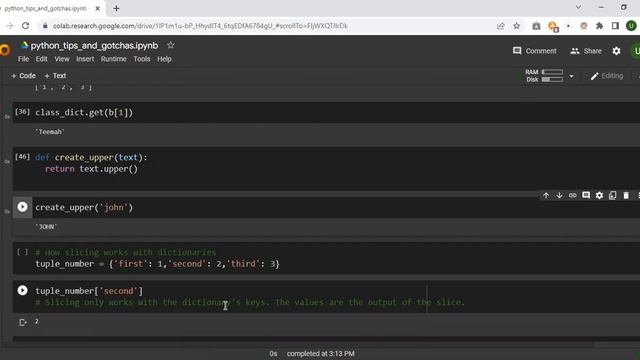Delete the selected cell

[x=626, y=196]
